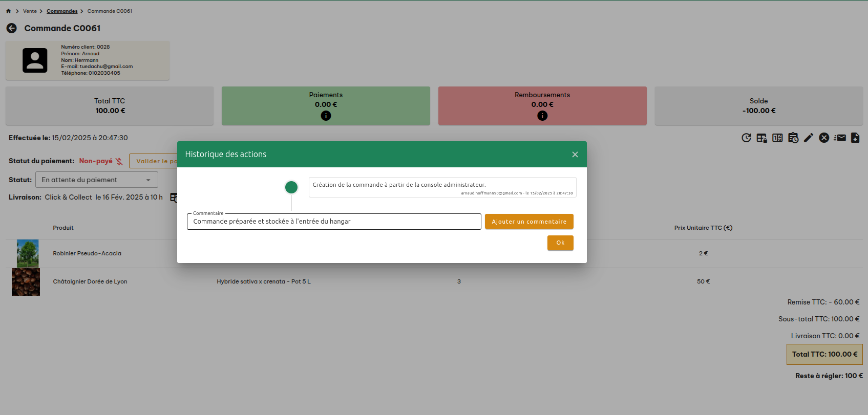Click Vente in the breadcrumb
Screen dimensions: 868x415
[x=30, y=11]
